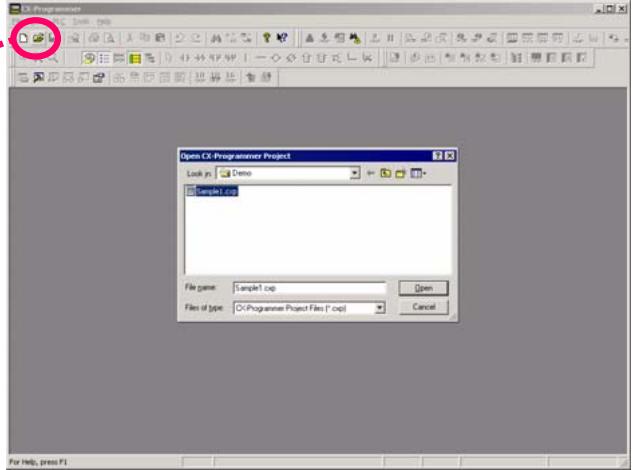
Task: Click the Paste clipboard toolbar icon
Action: (160, 38)
